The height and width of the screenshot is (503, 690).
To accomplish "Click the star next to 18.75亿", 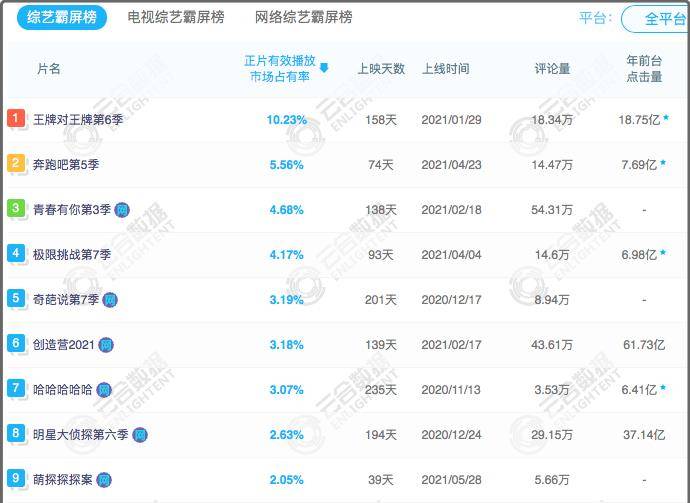I will coord(666,117).
